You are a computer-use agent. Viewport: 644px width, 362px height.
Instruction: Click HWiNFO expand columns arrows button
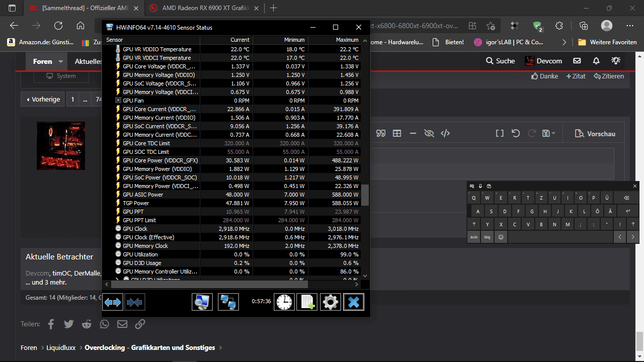pos(113,302)
